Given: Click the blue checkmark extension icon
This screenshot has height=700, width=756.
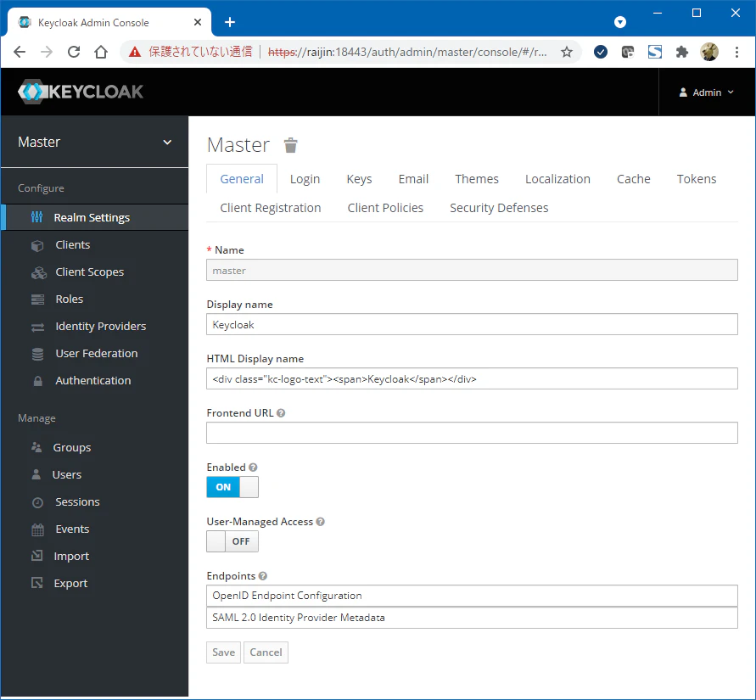Looking at the screenshot, I should click(x=600, y=52).
